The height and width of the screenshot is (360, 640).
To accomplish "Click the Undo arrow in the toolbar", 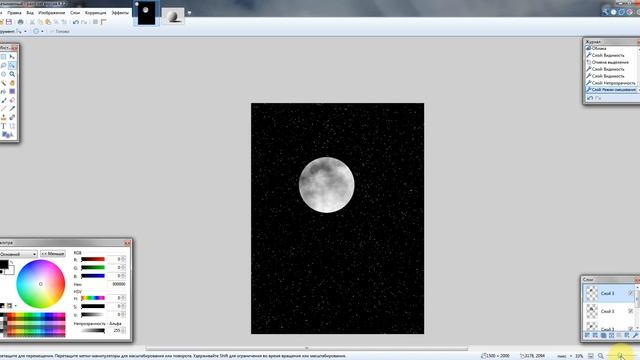I will [76, 22].
